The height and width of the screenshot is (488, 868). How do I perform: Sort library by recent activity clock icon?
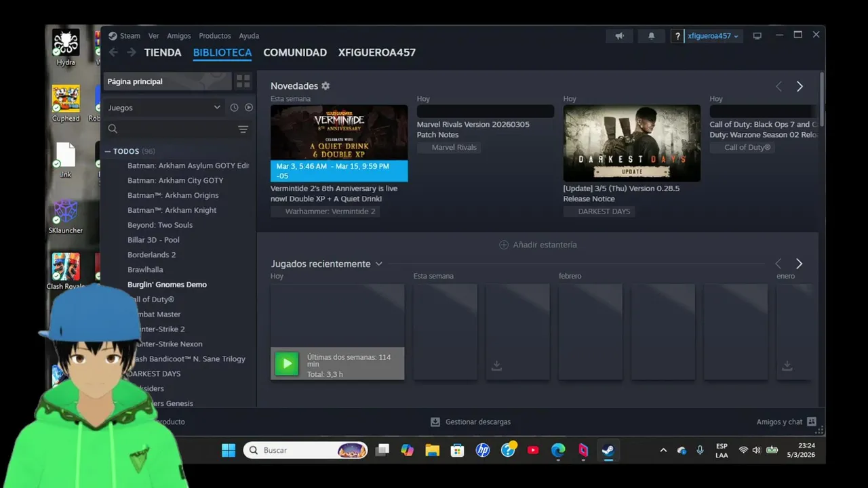[x=234, y=107]
